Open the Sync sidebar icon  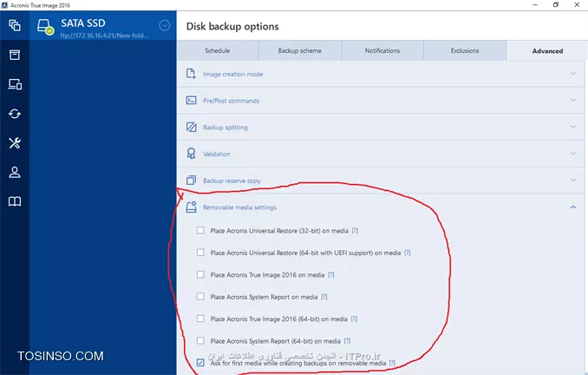tap(15, 114)
